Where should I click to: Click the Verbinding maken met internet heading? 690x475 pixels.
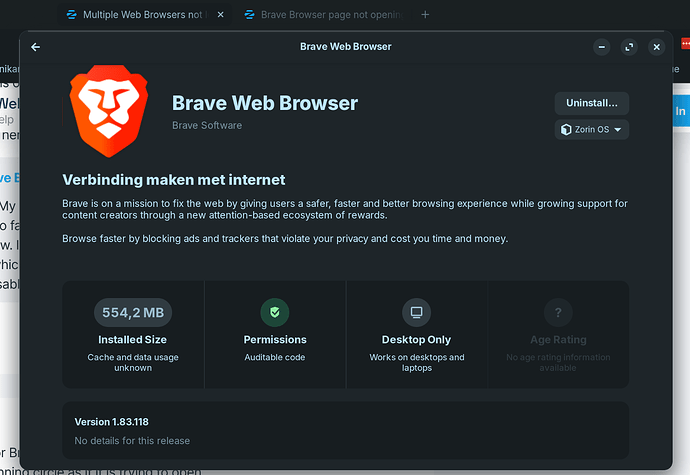(x=174, y=180)
